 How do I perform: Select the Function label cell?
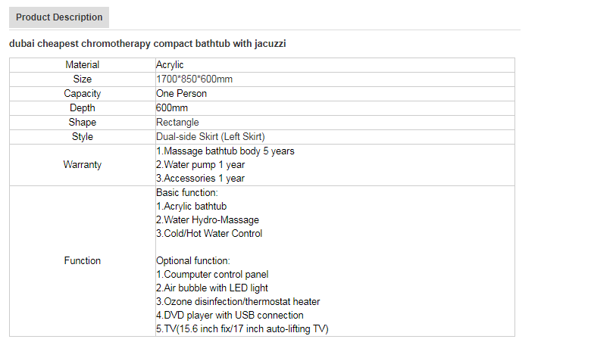82,261
